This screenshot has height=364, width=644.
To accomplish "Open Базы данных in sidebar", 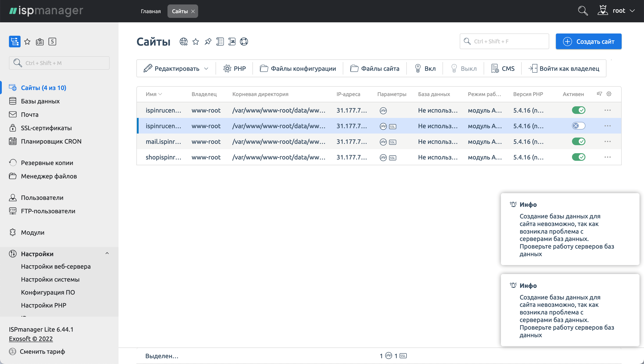I will (40, 101).
